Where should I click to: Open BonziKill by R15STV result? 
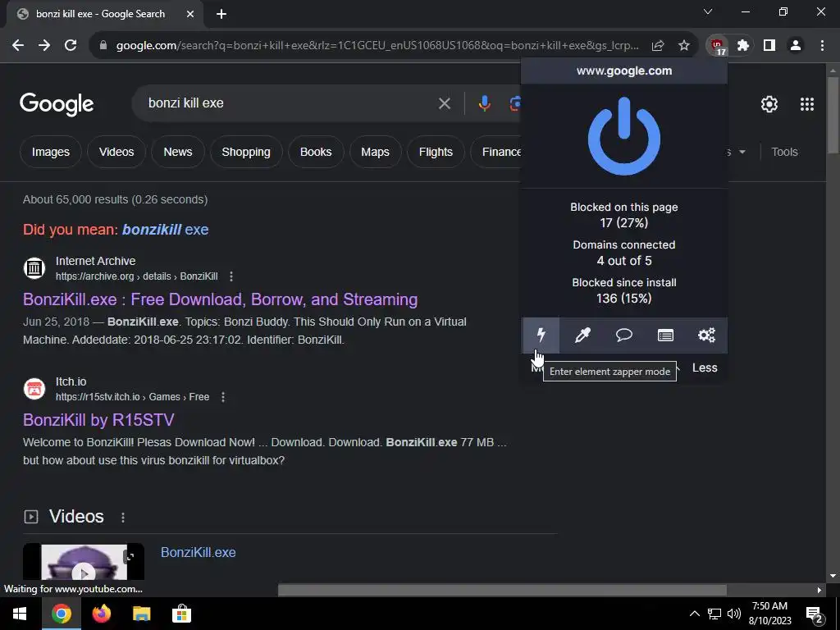pos(98,420)
